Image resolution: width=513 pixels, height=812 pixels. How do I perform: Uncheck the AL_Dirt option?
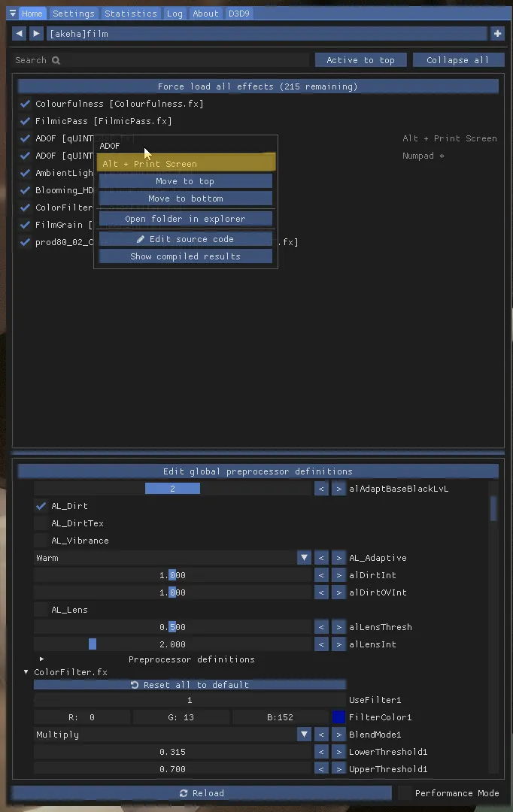(x=41, y=506)
